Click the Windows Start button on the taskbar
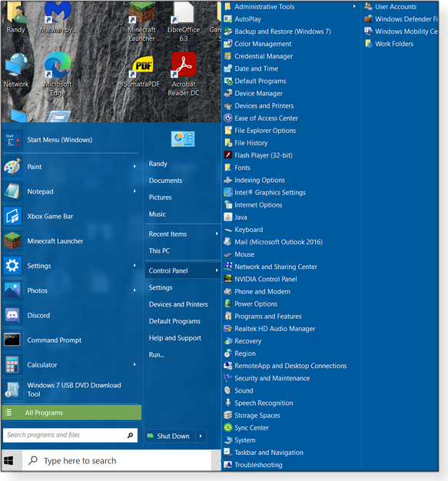Image resolution: width=448 pixels, height=481 pixels. (x=8, y=460)
